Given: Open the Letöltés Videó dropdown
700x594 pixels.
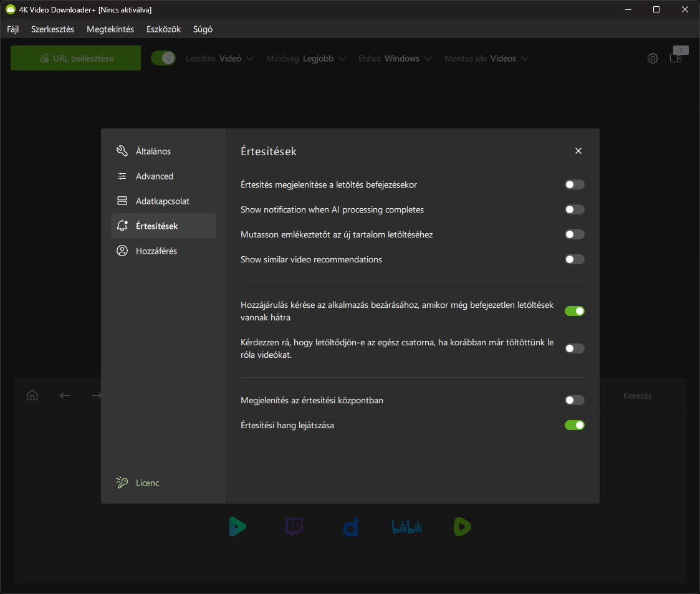Looking at the screenshot, I should (x=219, y=59).
